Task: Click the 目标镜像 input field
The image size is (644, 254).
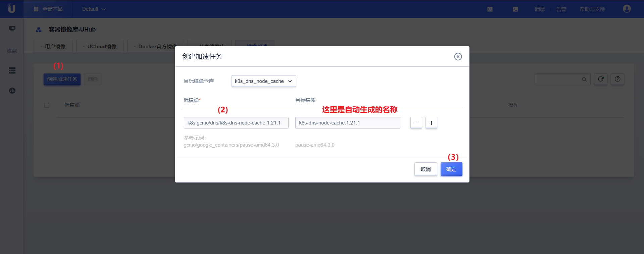Action: 348,123
